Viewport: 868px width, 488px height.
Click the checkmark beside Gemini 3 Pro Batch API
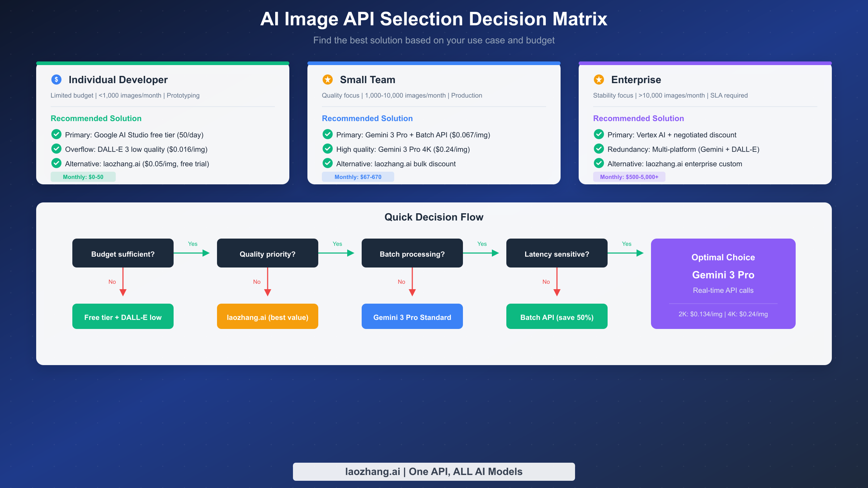coord(327,134)
